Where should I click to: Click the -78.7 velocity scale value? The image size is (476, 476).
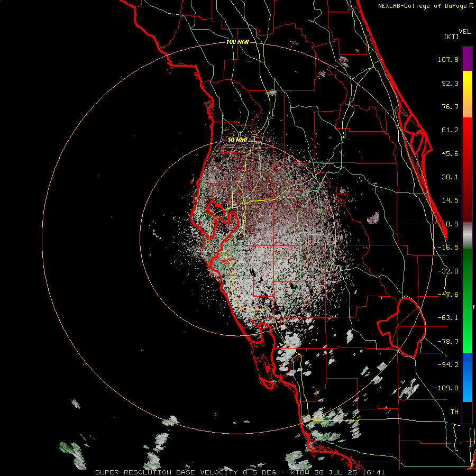click(448, 342)
